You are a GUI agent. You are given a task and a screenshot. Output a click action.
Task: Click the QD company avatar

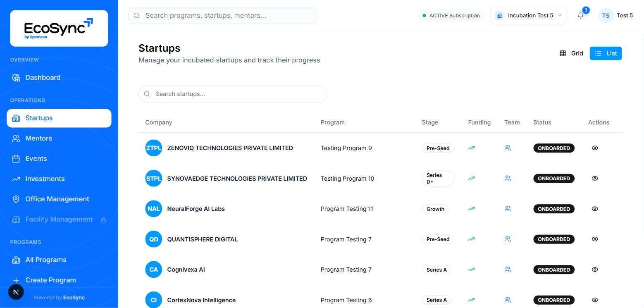[x=154, y=239]
